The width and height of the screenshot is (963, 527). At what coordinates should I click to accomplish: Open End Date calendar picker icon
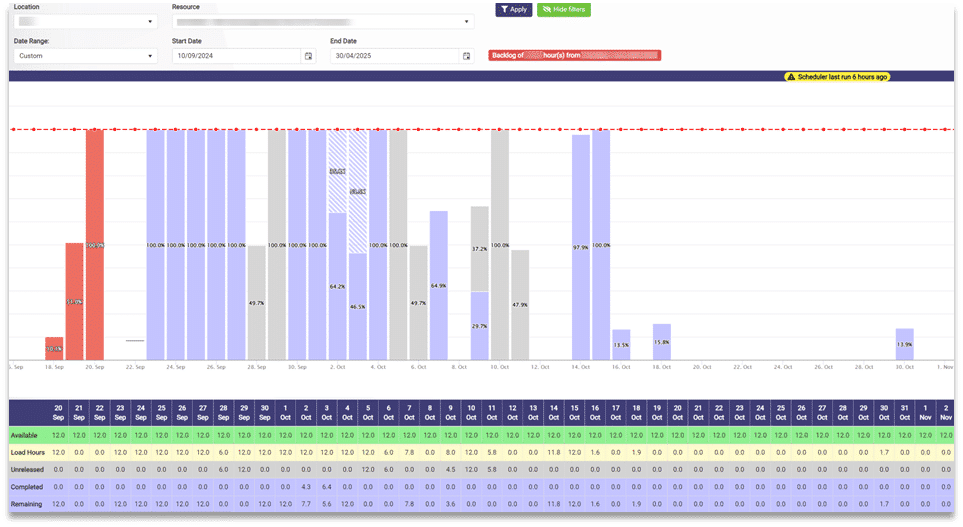pos(466,56)
